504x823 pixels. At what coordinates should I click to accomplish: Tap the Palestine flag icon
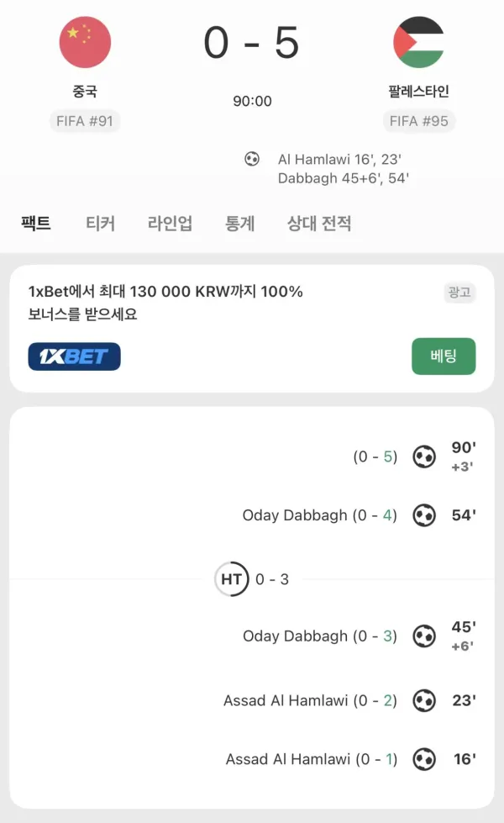418,42
